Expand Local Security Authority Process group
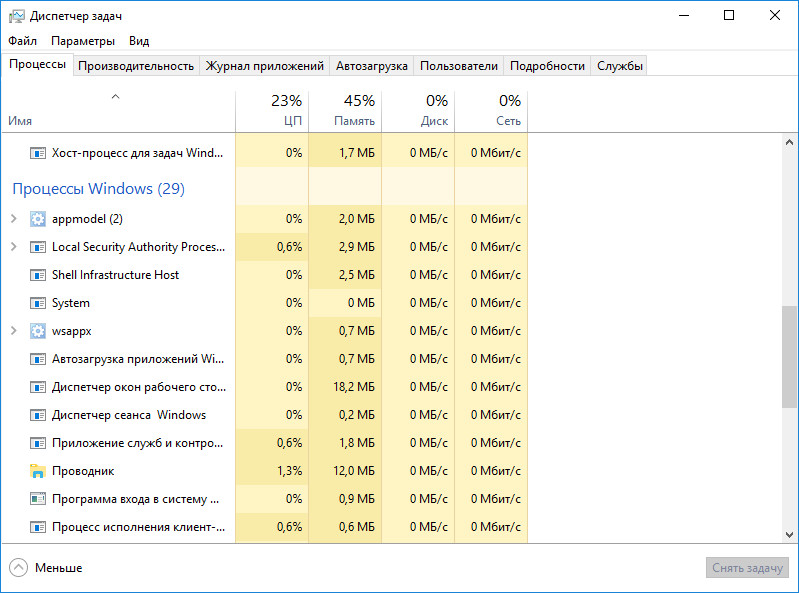The image size is (799, 593). coord(14,247)
